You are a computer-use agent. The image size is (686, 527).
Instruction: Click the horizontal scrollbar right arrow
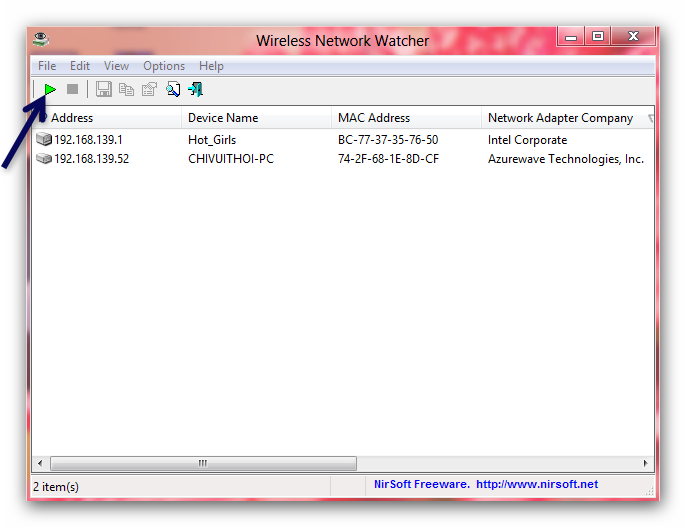[x=647, y=464]
